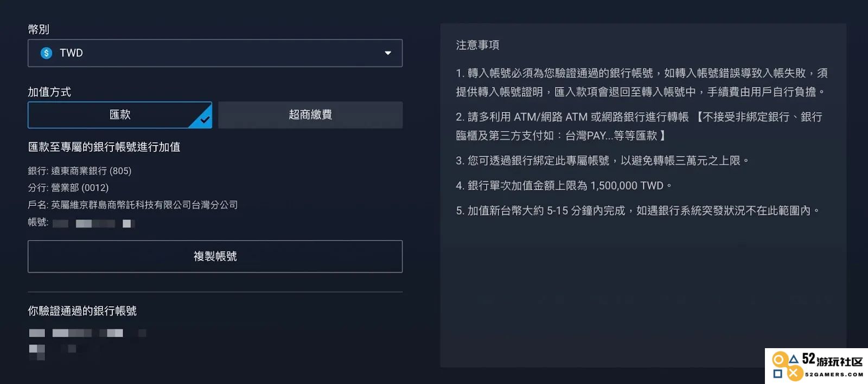Click the blue checkmark on 匯款

click(204, 119)
